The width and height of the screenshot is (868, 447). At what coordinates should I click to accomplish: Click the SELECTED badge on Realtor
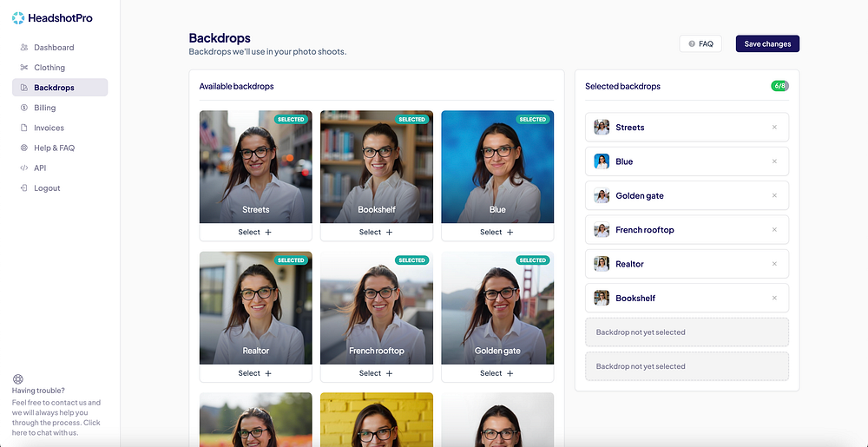[x=291, y=260]
